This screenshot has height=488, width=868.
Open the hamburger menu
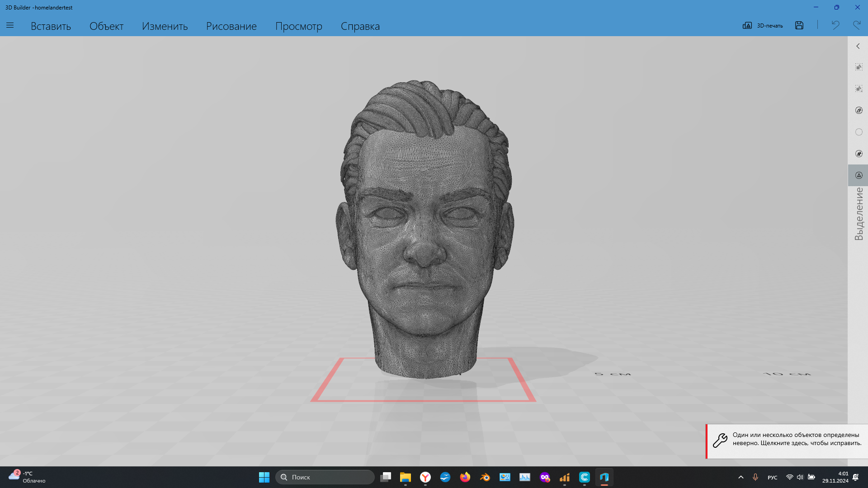[10, 26]
